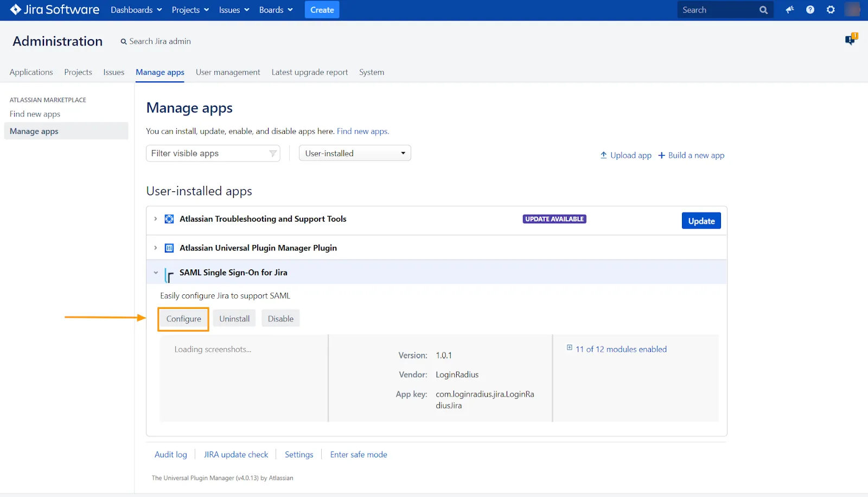868x497 pixels.
Task: Click the Upload app link
Action: pyautogui.click(x=626, y=156)
